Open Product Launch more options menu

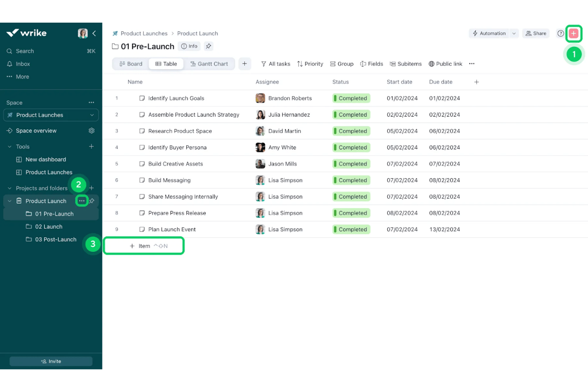click(82, 201)
